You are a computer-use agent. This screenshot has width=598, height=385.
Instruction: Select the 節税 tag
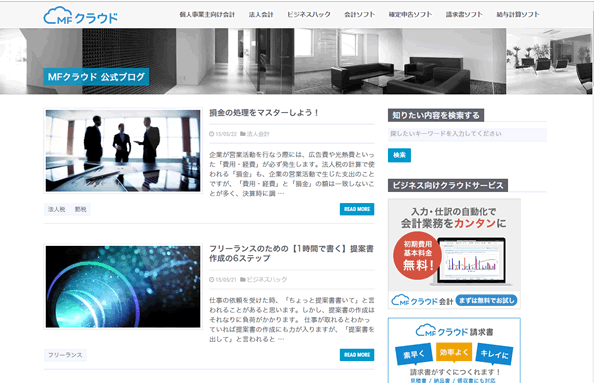[x=80, y=209]
